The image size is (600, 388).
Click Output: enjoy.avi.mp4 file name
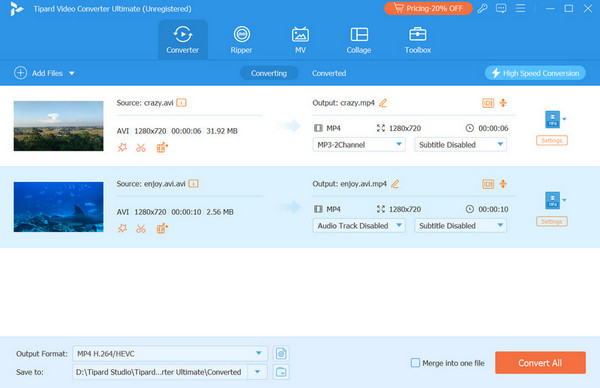click(349, 184)
